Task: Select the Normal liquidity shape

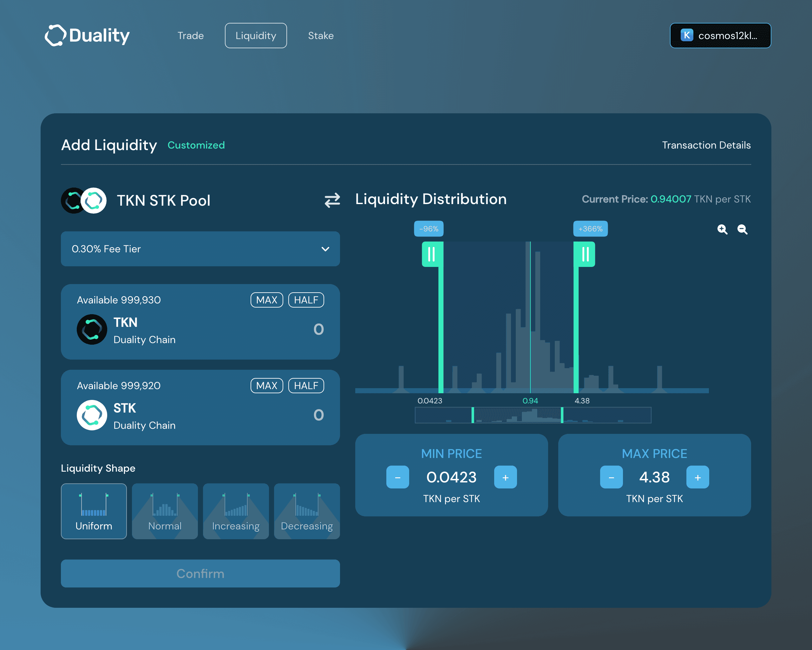Action: pyautogui.click(x=165, y=511)
